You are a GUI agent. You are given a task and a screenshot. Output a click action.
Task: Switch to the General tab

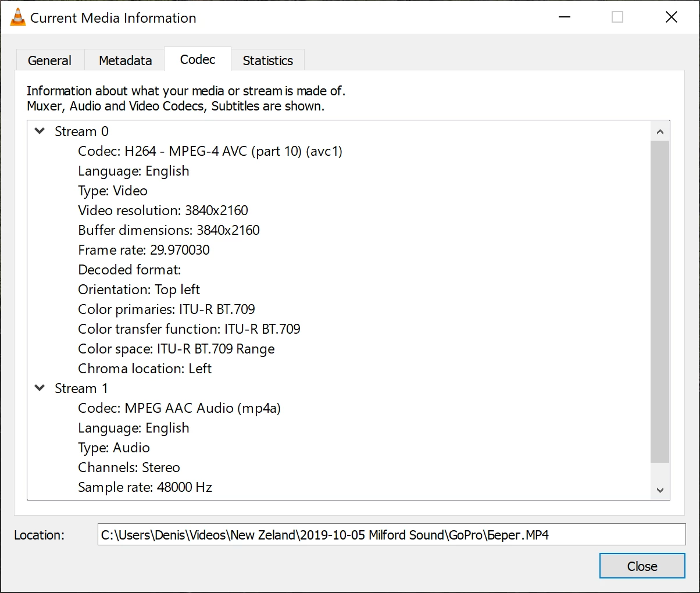click(x=50, y=60)
